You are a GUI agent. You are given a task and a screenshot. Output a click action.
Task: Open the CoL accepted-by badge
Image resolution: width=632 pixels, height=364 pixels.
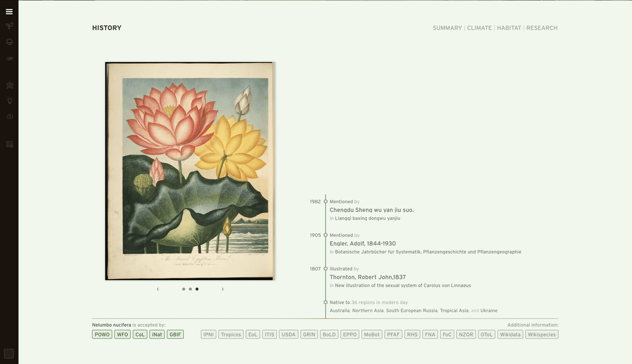point(140,335)
